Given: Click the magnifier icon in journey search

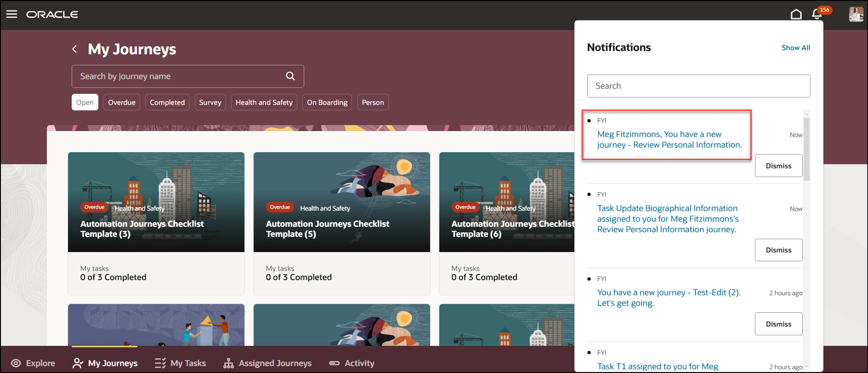Looking at the screenshot, I should (290, 76).
